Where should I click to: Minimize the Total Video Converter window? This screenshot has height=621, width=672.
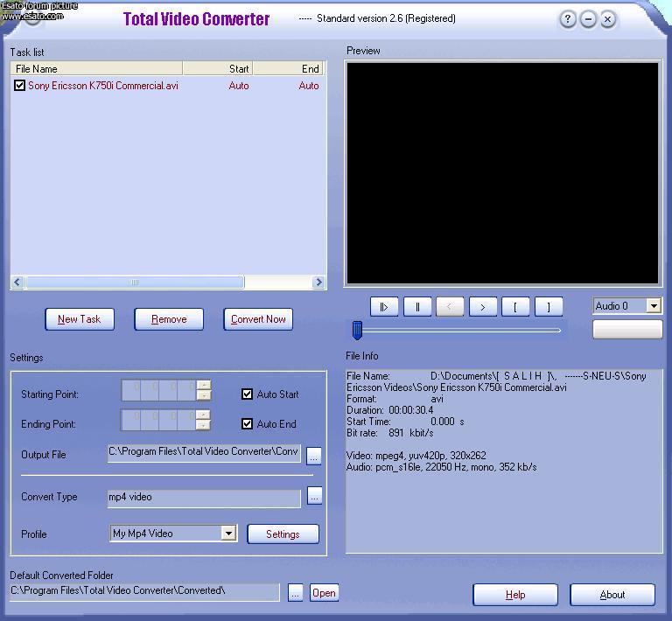pos(588,19)
